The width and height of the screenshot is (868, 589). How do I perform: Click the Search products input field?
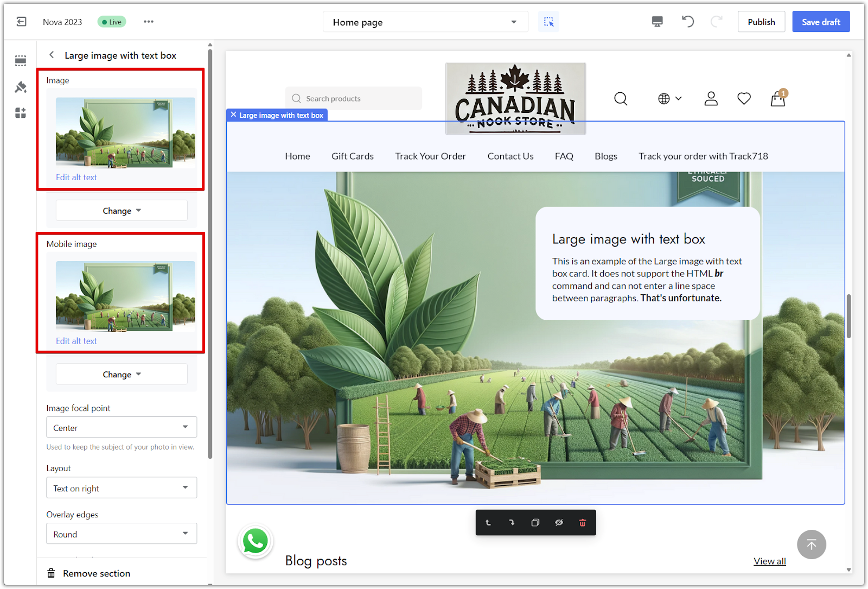(354, 99)
